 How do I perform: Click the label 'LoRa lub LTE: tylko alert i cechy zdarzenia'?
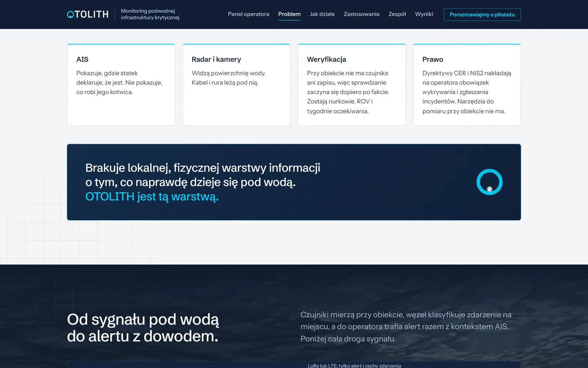pyautogui.click(x=354, y=365)
